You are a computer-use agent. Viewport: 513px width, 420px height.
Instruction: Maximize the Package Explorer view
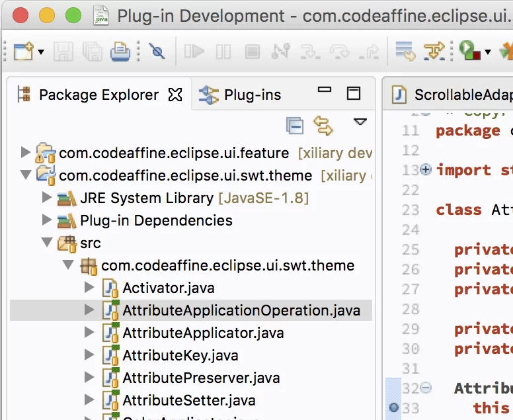[353, 94]
